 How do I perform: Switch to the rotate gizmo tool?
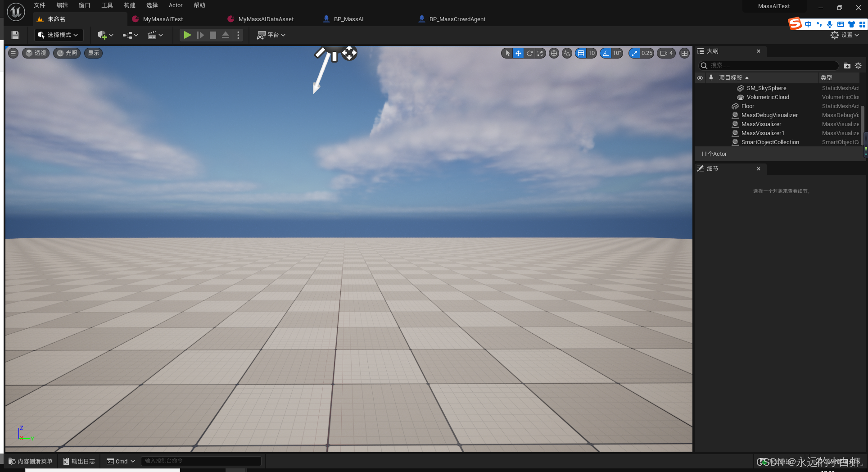tap(529, 53)
